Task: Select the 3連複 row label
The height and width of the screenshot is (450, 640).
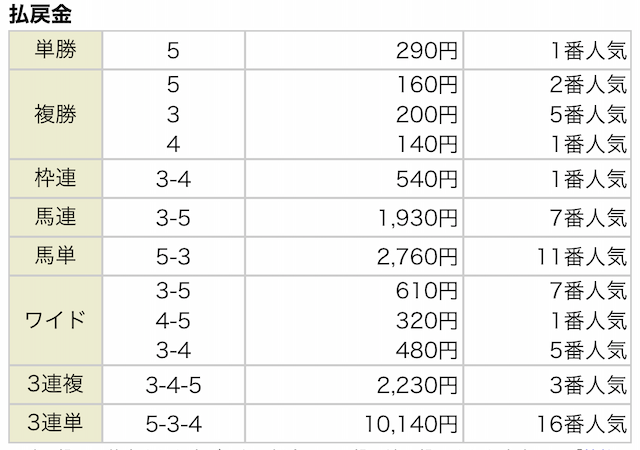Action: pyautogui.click(x=54, y=386)
